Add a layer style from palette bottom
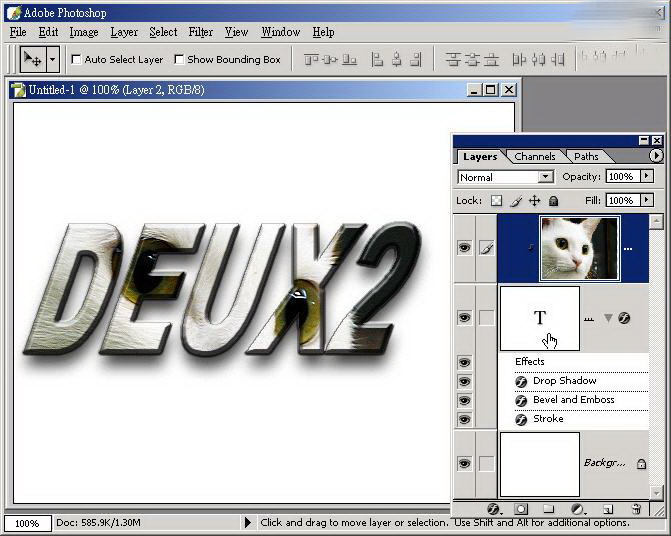The image size is (671, 536). [494, 509]
